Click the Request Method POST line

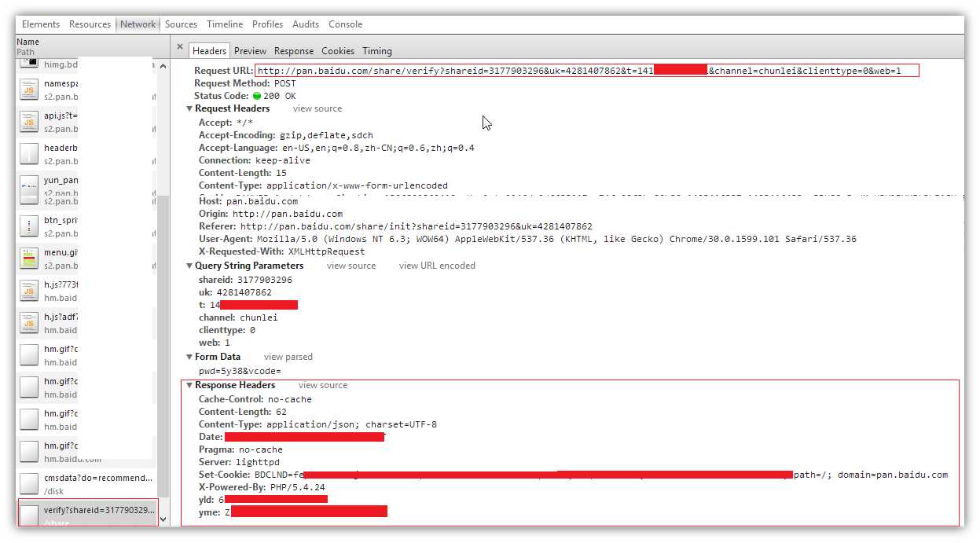(x=245, y=83)
